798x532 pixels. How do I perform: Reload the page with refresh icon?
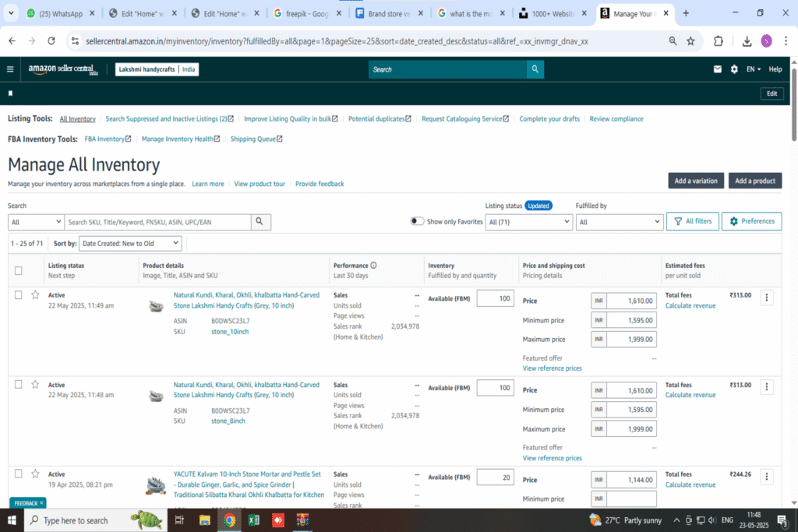(x=51, y=41)
